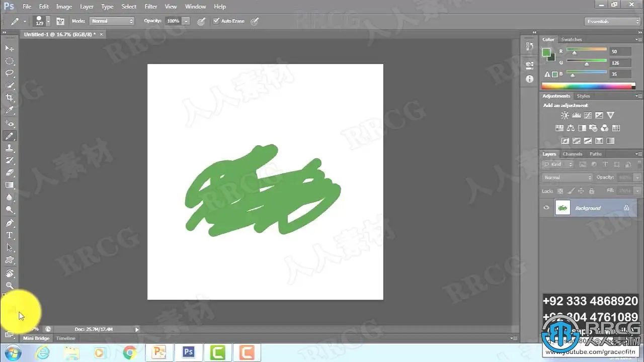Open the layer Kind filter dropdown
This screenshot has width=644, height=362.
pyautogui.click(x=558, y=164)
